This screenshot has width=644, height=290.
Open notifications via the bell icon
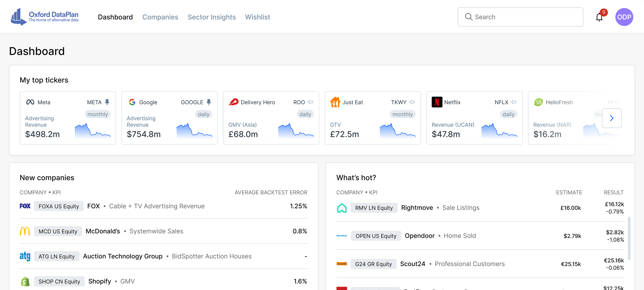click(599, 17)
